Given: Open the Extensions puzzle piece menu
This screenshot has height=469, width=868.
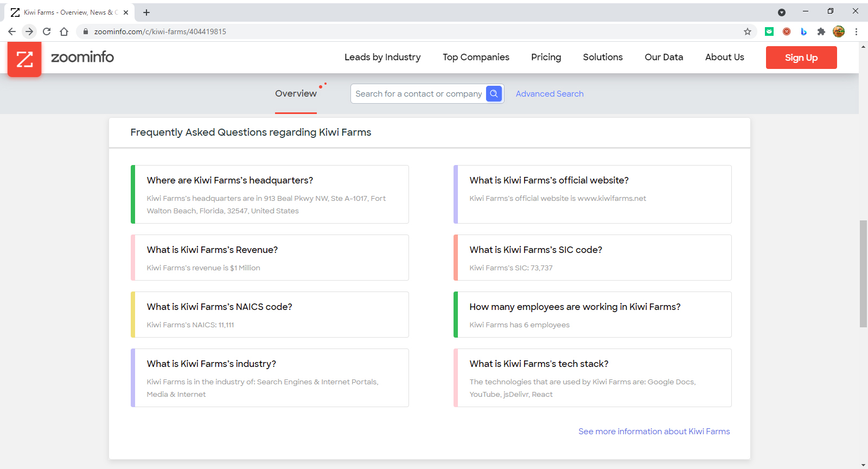Looking at the screenshot, I should click(x=821, y=31).
